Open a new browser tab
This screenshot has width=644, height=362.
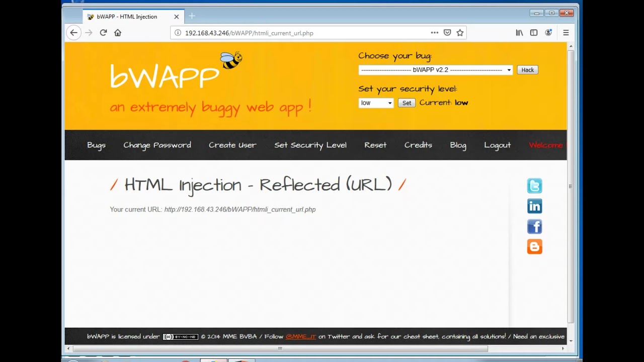[192, 17]
